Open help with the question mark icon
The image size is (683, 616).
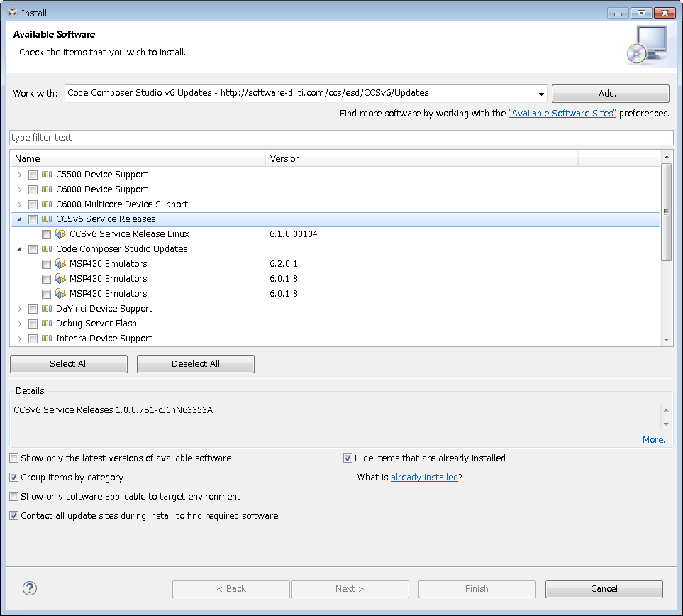(x=30, y=588)
